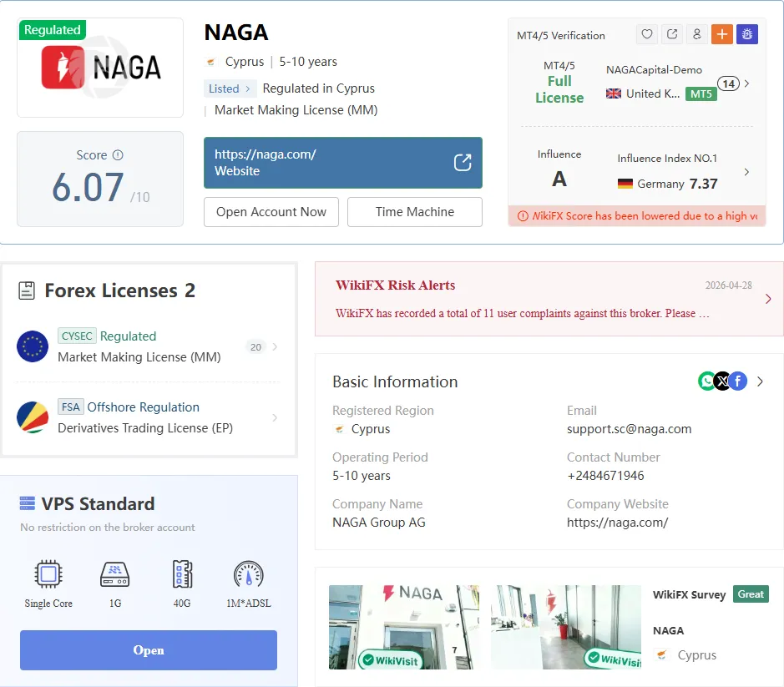Viewport: 784px width, 687px height.
Task: Click the Single Core CPU icon
Action: coord(48,574)
